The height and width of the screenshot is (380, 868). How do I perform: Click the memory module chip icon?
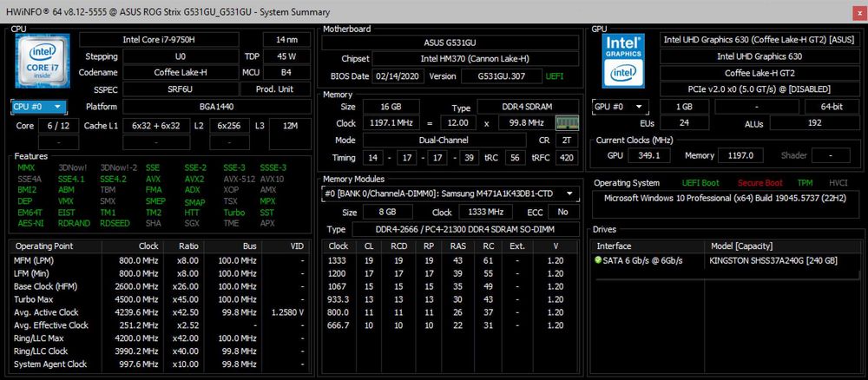(567, 123)
